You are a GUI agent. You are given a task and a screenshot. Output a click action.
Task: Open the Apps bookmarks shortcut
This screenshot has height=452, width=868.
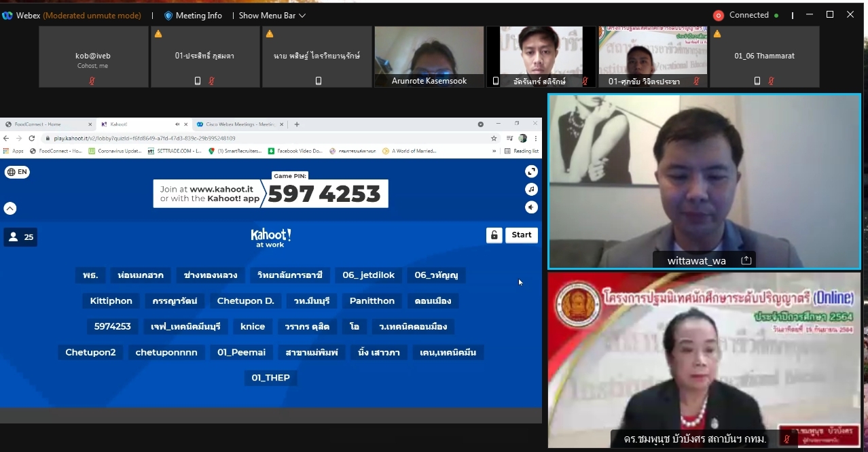click(x=14, y=151)
